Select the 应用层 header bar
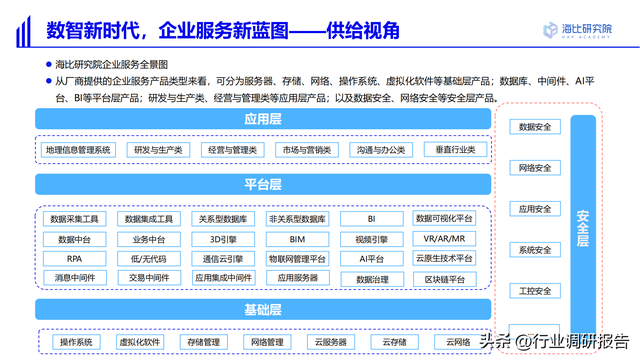The height and width of the screenshot is (360, 640). [x=263, y=119]
